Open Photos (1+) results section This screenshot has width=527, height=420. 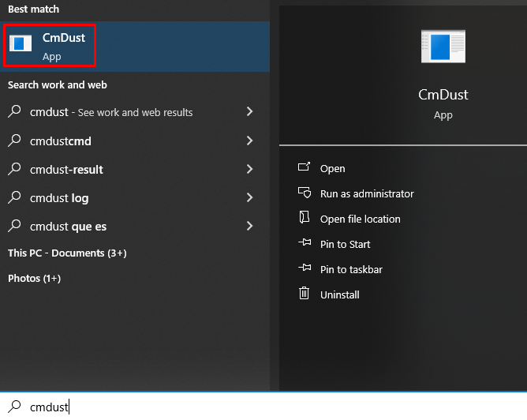tap(34, 279)
